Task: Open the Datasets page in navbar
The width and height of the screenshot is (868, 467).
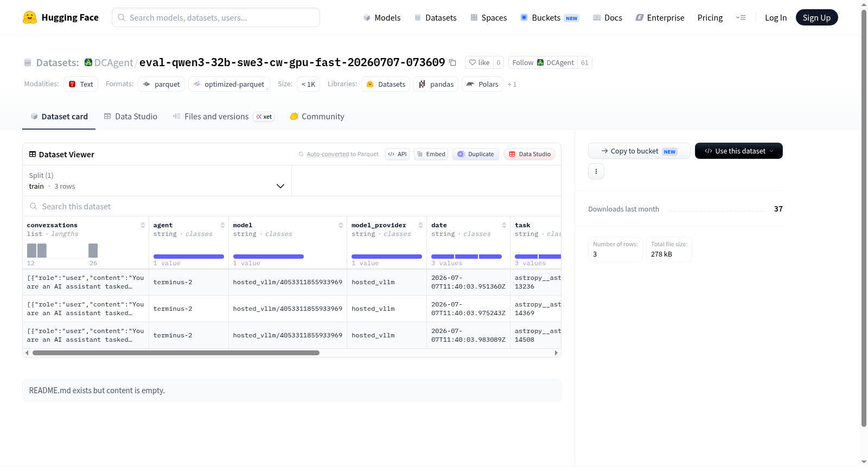Action: (x=435, y=17)
